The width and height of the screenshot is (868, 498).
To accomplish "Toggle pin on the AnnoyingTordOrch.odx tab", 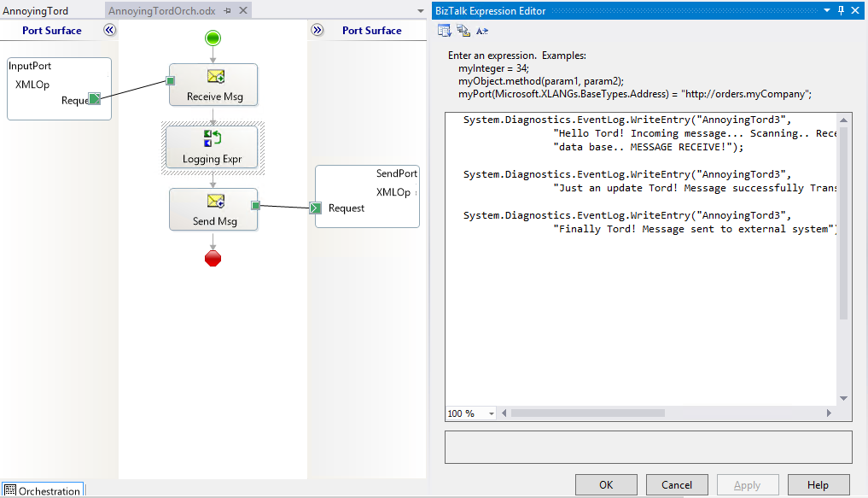I will pyautogui.click(x=228, y=11).
